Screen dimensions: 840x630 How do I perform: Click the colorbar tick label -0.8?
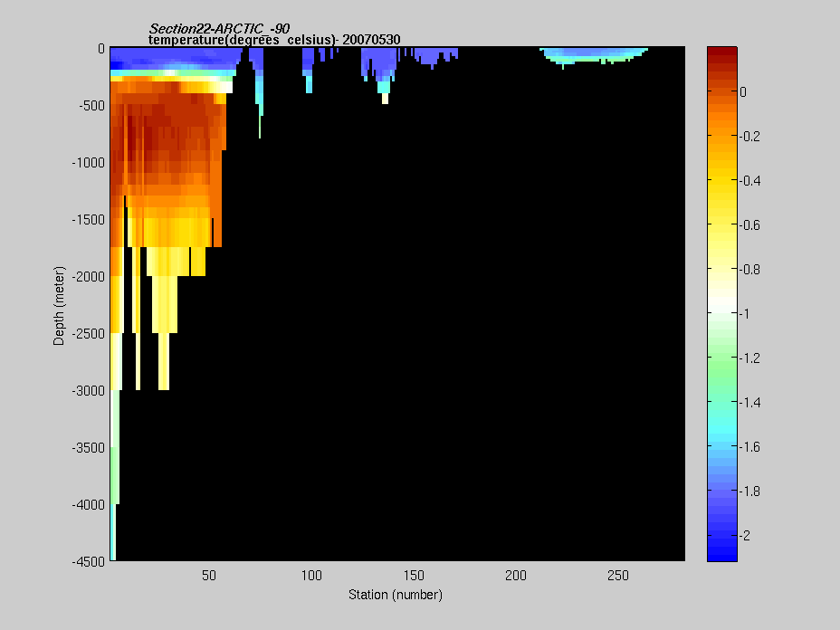(750, 270)
